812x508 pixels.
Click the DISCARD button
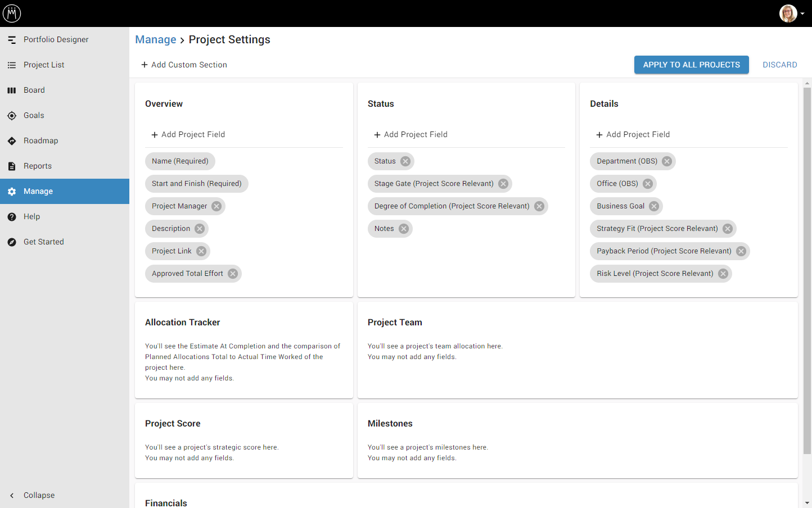click(x=780, y=65)
